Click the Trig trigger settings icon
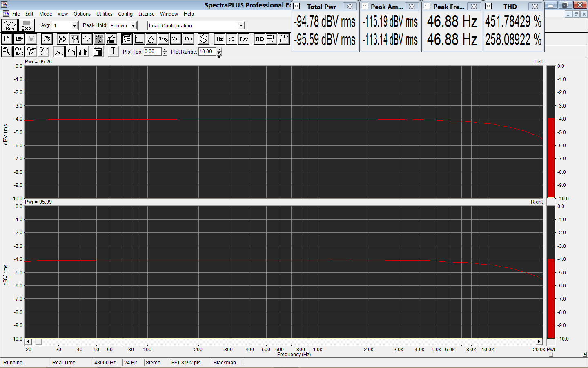The image size is (588, 368). (x=163, y=39)
